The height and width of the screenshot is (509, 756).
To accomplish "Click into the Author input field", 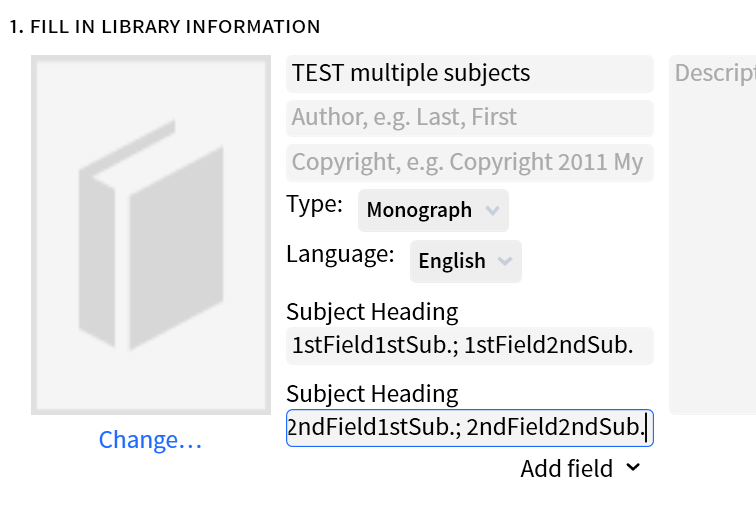I will click(470, 118).
